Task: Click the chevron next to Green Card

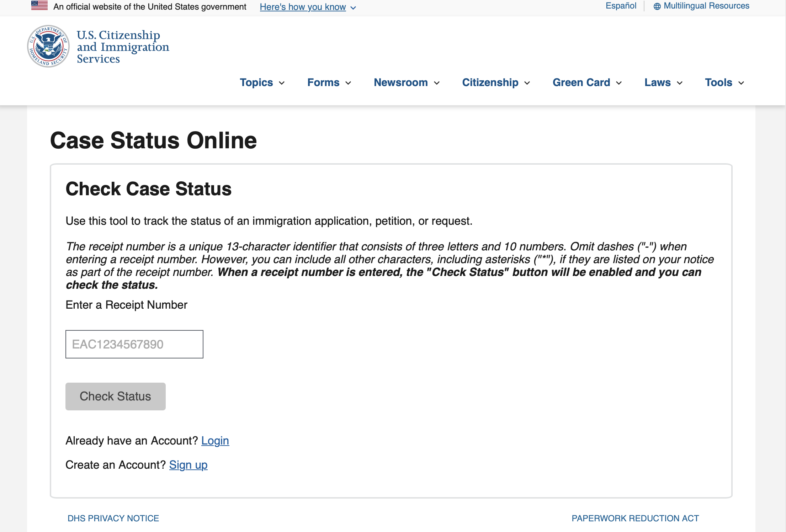Action: pyautogui.click(x=619, y=83)
